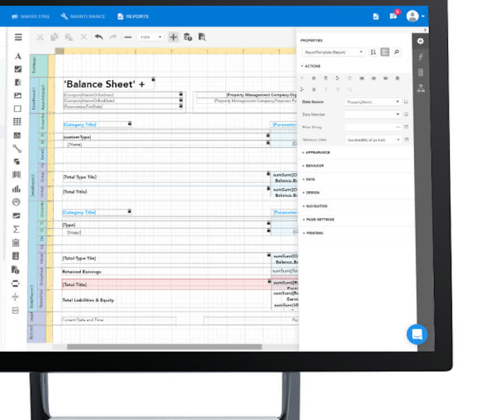Screen dimensions: 504x420
Task: Zoom out with the minus button
Action: pyautogui.click(x=128, y=38)
